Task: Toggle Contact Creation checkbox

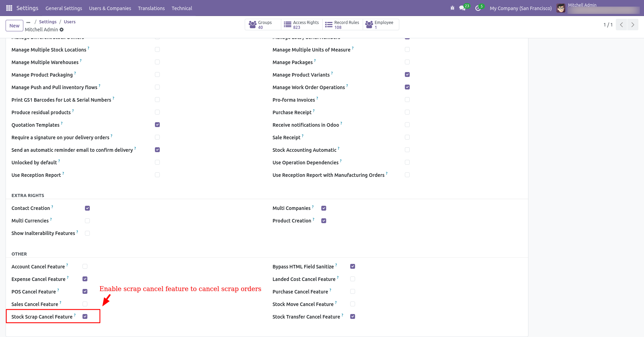Action: (87, 208)
